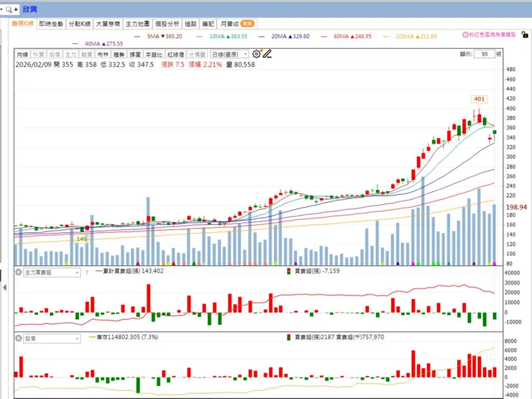The width and height of the screenshot is (532, 399).
Task: Close the 投信 indicator panel
Action: (19, 338)
